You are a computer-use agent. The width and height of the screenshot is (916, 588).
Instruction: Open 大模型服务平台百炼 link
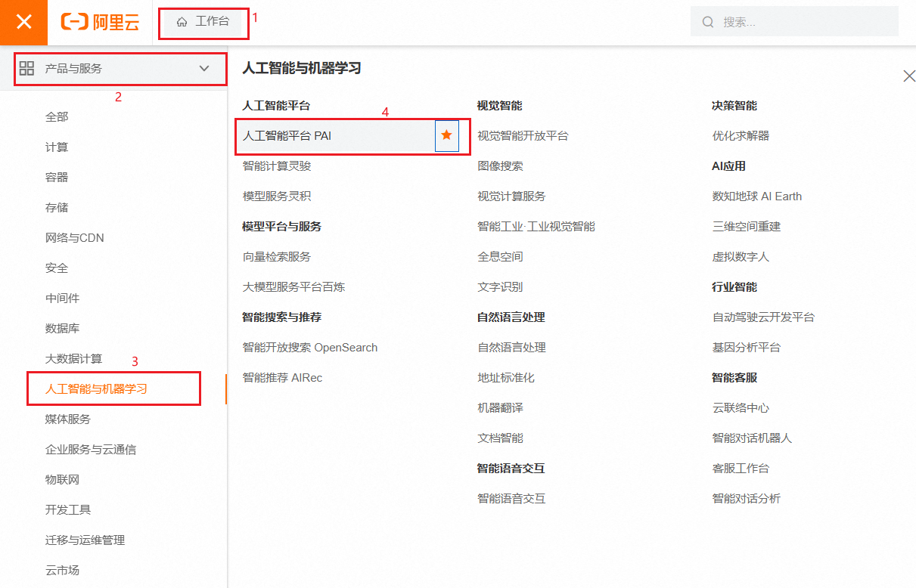(x=293, y=287)
